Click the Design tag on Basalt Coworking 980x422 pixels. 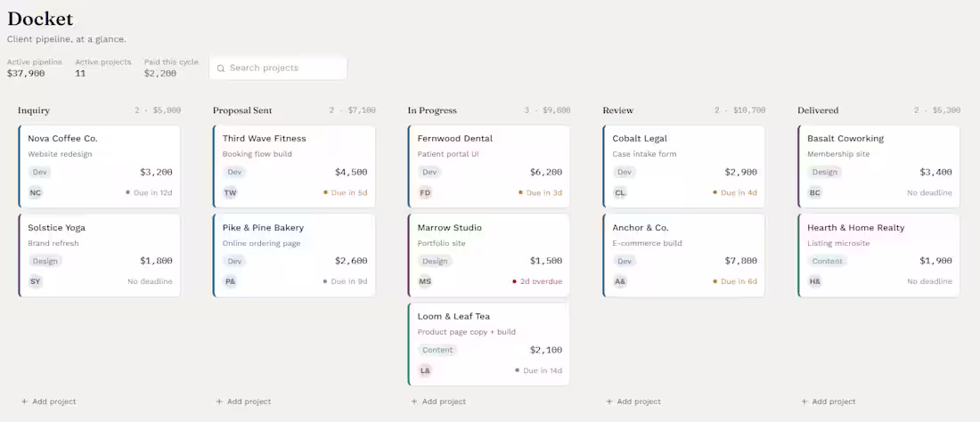coord(824,172)
